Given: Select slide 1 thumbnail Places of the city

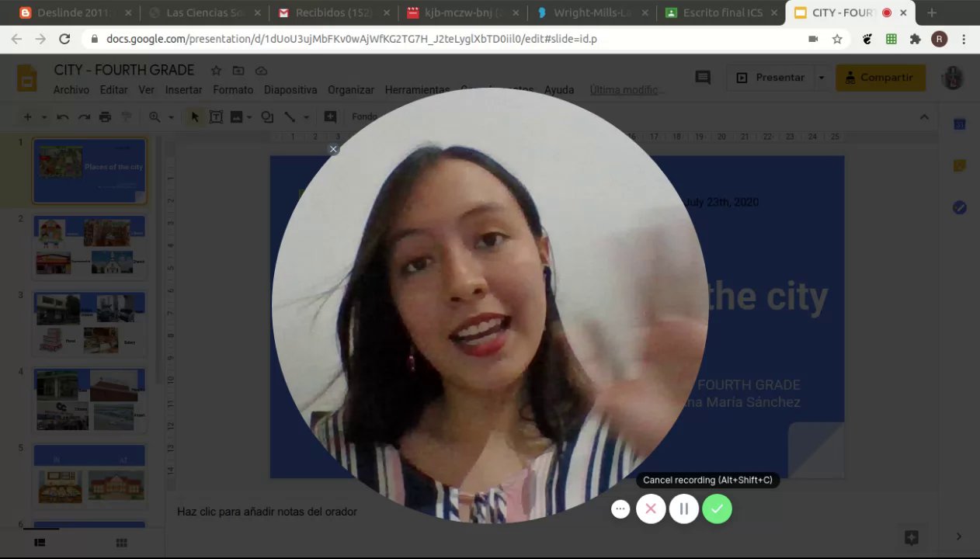Looking at the screenshot, I should point(89,171).
